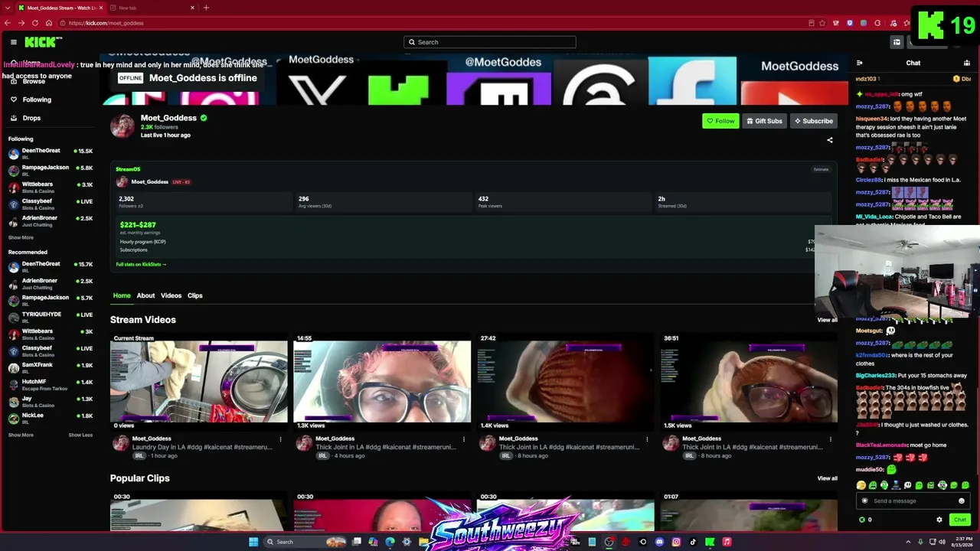Go back using browser back arrow
980x551 pixels.
tap(8, 23)
